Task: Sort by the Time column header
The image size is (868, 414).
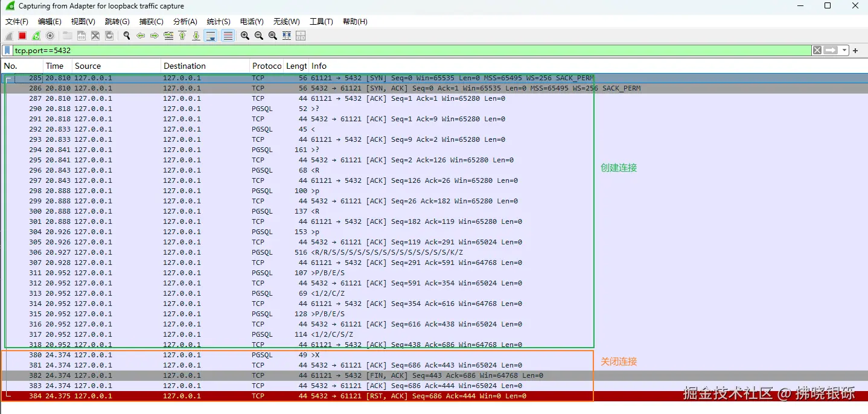Action: pos(58,66)
